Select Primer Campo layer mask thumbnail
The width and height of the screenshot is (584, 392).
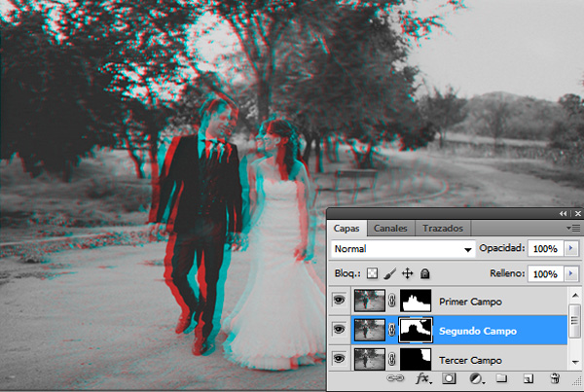coord(416,301)
